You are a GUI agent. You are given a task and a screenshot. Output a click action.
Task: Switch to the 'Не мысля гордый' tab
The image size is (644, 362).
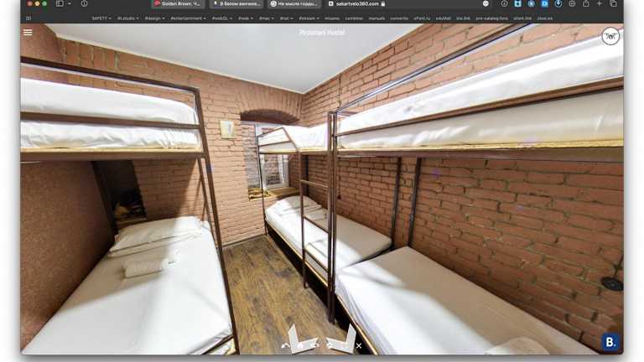point(296,3)
